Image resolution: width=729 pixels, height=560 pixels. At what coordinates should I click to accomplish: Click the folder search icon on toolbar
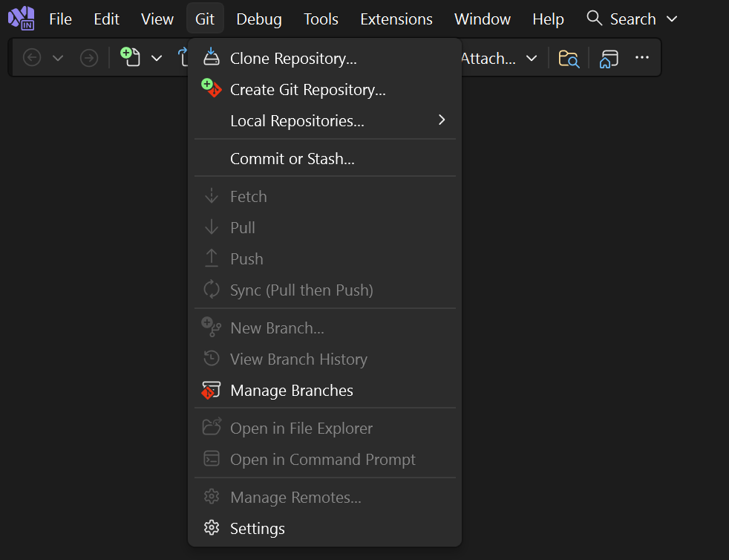pos(569,58)
